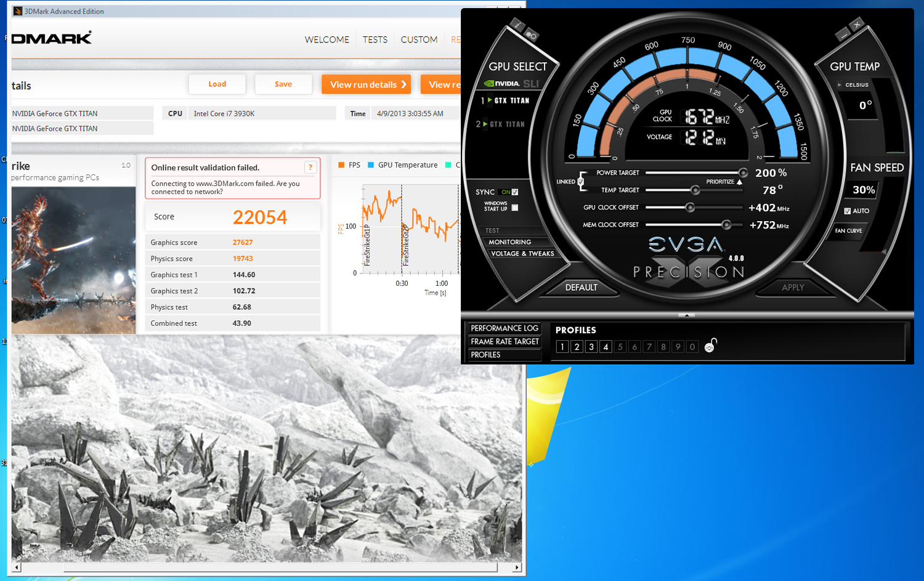Switch to the CUSTOM tab
This screenshot has width=924, height=581.
coord(419,39)
